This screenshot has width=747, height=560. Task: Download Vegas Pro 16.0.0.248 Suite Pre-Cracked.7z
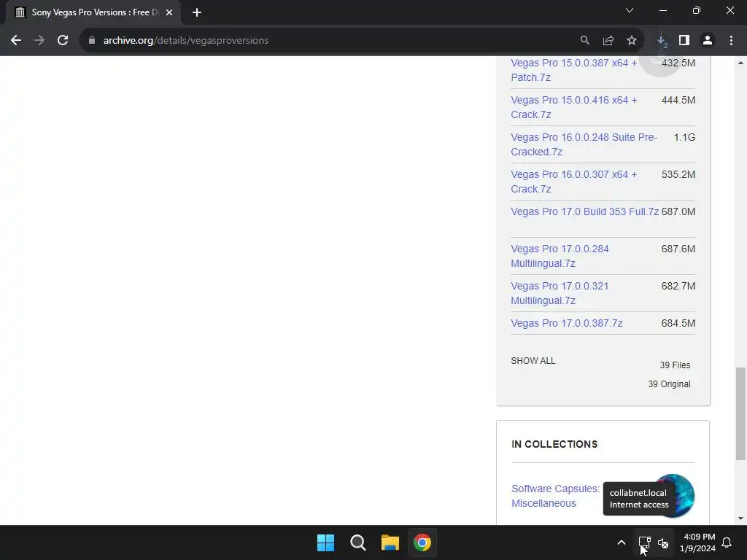point(584,144)
